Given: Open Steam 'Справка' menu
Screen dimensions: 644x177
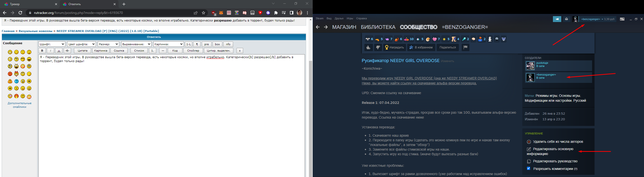Looking at the screenshot, I should pyautogui.click(x=361, y=19).
